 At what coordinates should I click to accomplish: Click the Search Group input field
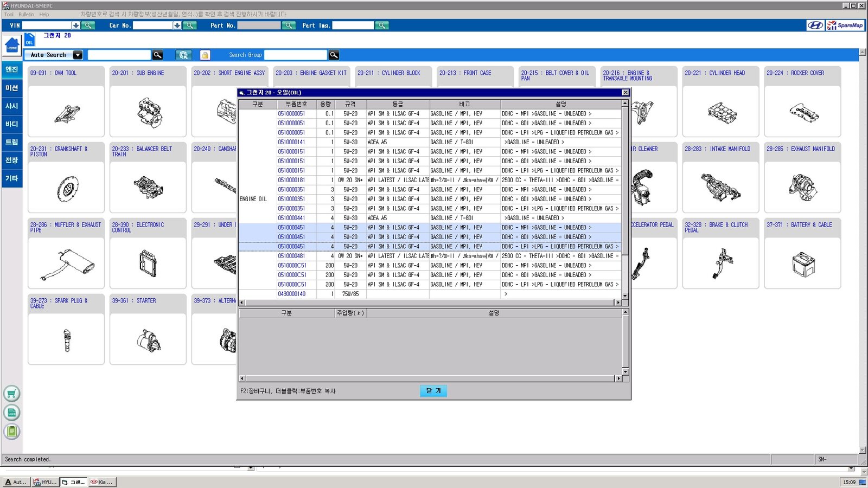296,55
